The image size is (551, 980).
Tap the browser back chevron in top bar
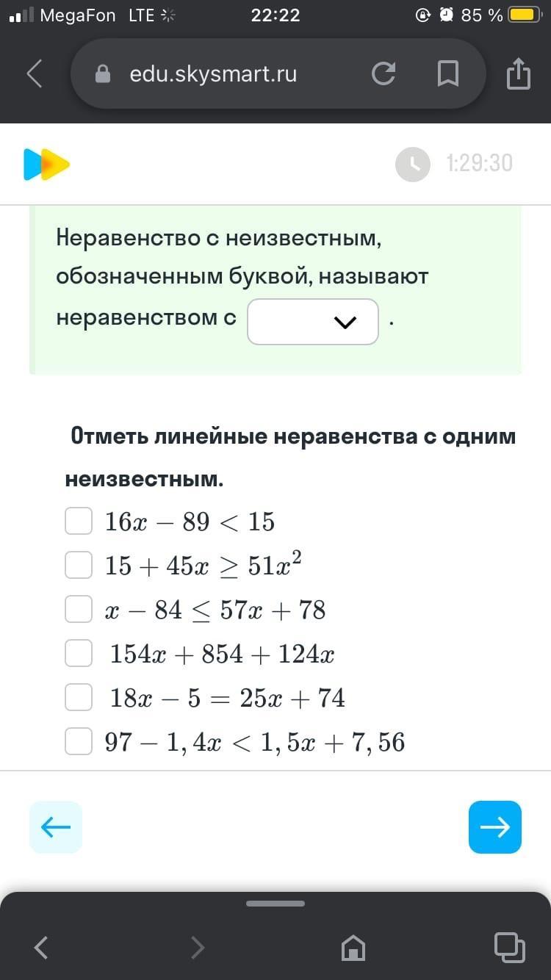tap(34, 73)
